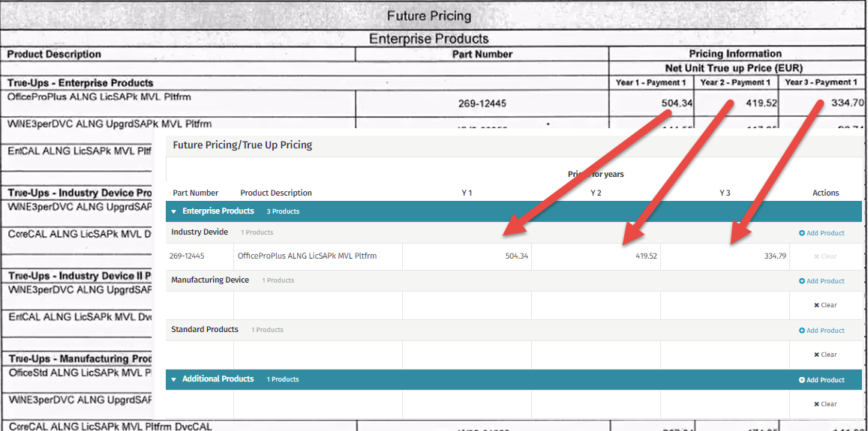The height and width of the screenshot is (431, 868).
Task: Click empty Y1 field under Manufacturing Device
Action: point(467,305)
